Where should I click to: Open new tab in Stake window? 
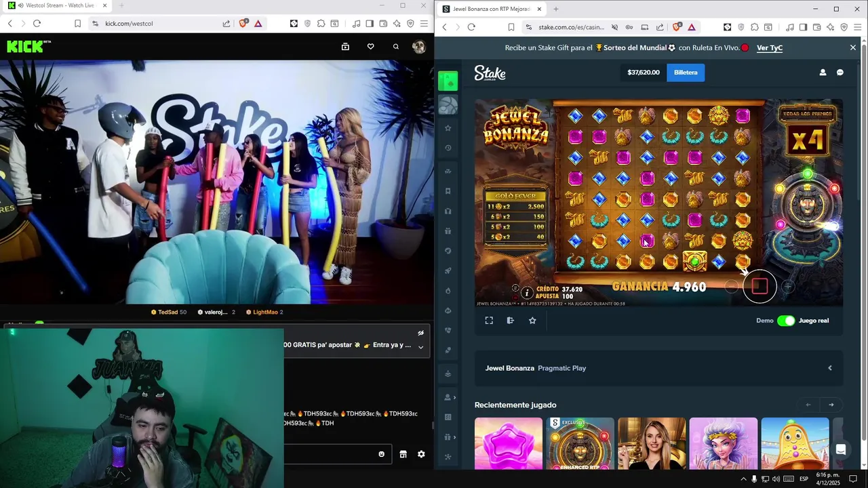[556, 9]
